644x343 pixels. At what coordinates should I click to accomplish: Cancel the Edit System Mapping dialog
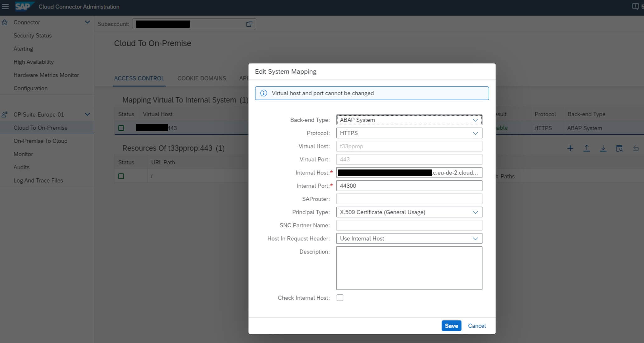click(476, 326)
